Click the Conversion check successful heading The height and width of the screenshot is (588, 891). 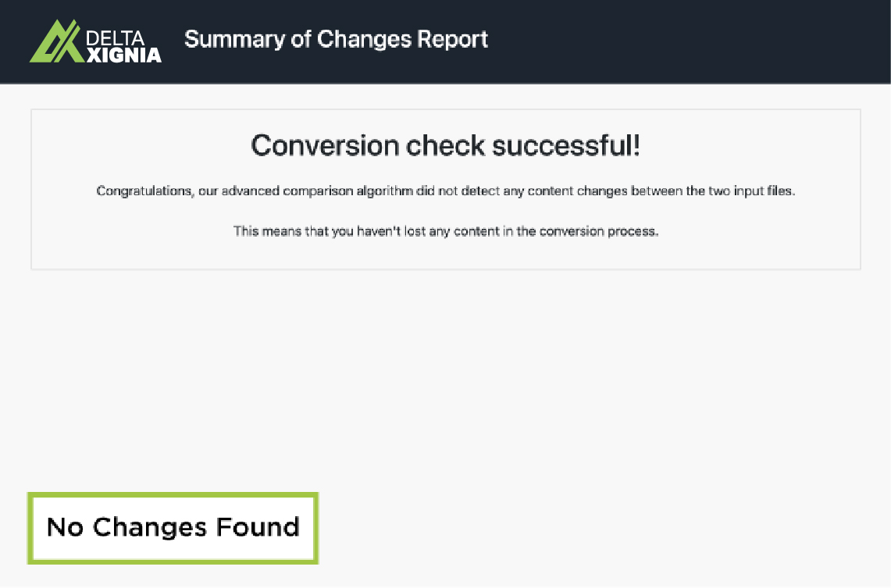[x=445, y=146]
